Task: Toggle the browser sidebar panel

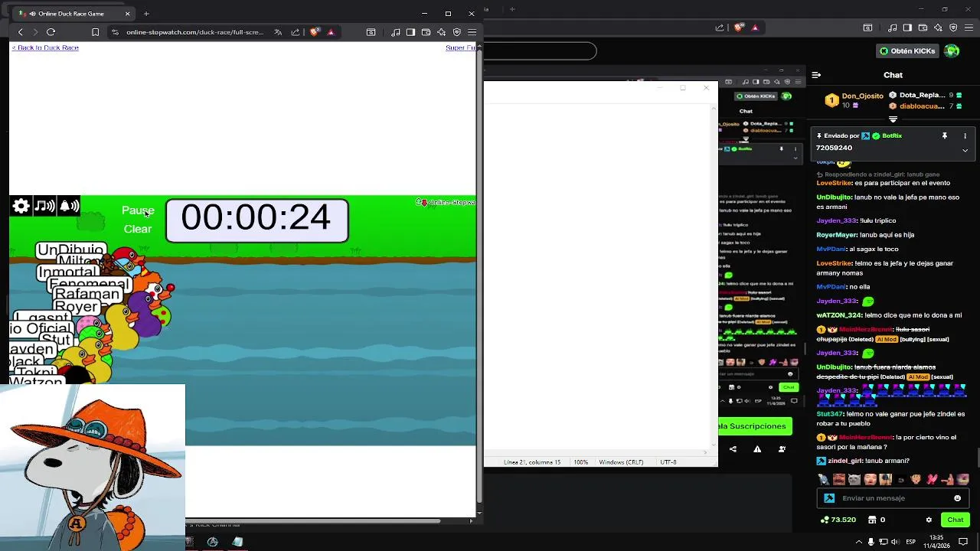Action: [x=411, y=32]
